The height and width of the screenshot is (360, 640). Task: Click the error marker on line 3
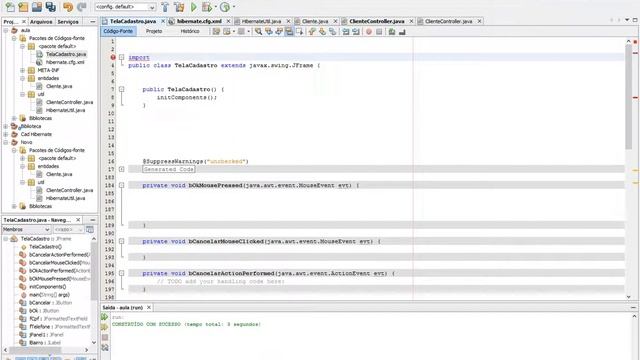coord(113,57)
